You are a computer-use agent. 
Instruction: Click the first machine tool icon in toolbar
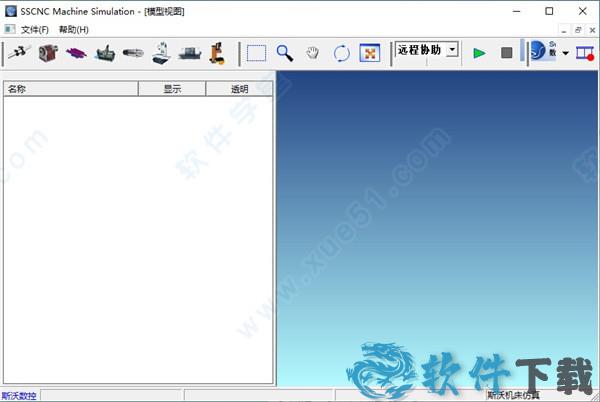pos(18,53)
